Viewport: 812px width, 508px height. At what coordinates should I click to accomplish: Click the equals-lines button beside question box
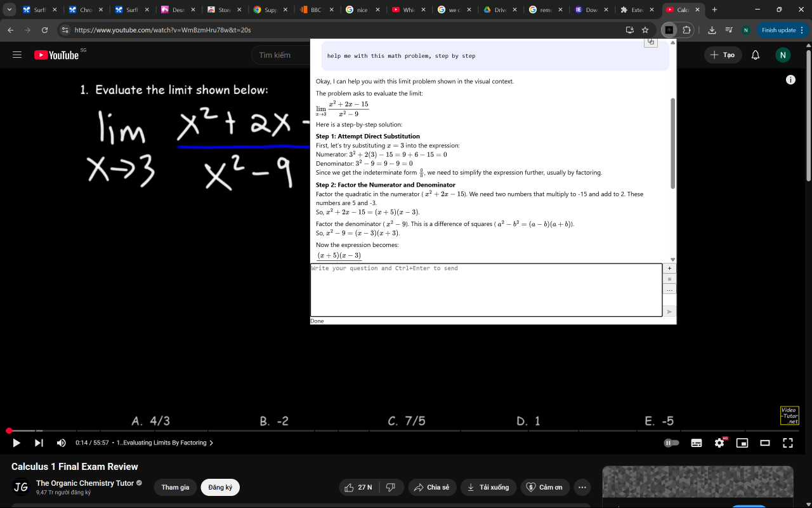(x=669, y=279)
